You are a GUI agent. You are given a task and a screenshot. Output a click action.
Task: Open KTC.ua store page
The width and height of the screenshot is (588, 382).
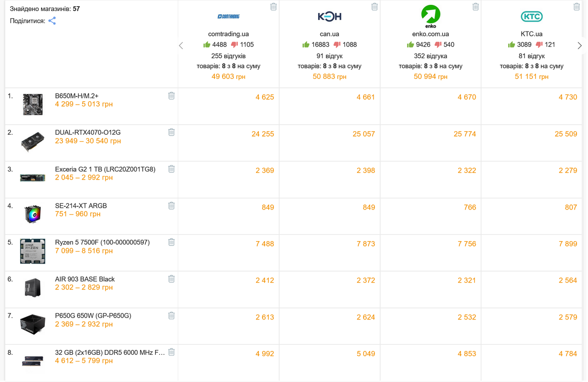pos(532,34)
